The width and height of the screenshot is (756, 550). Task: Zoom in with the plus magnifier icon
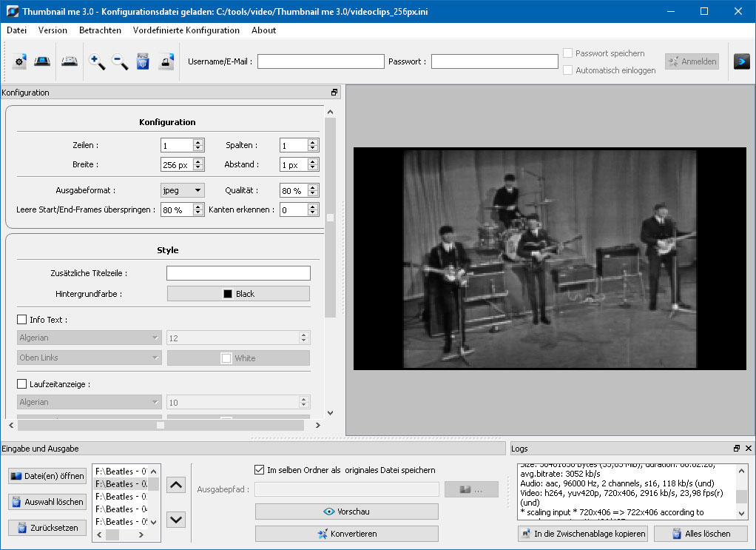click(x=97, y=61)
